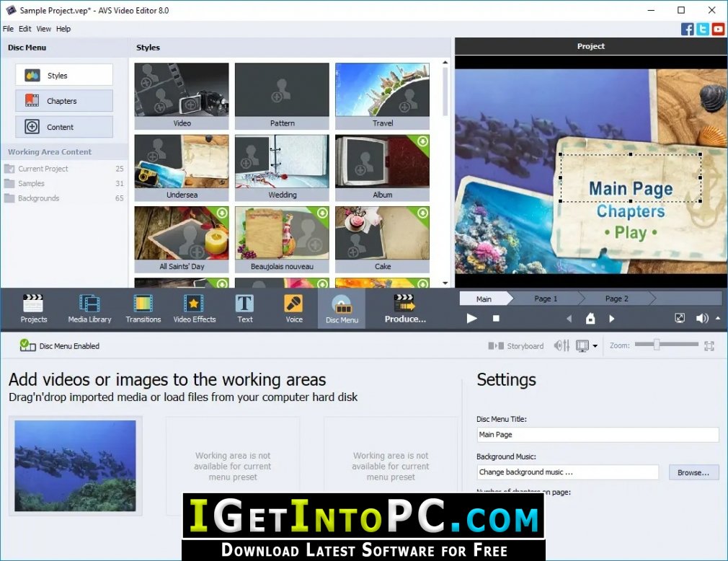
Task: Switch to Storyboard view
Action: pyautogui.click(x=516, y=346)
